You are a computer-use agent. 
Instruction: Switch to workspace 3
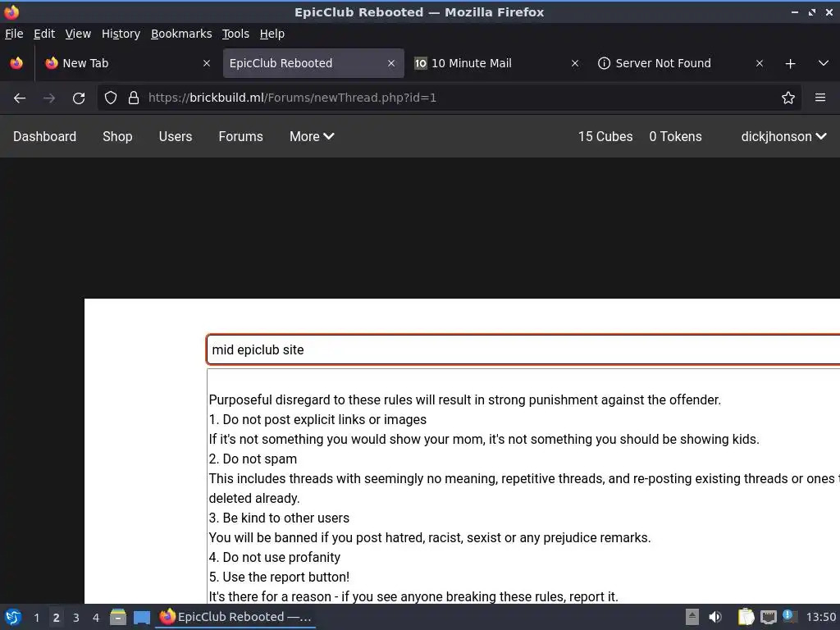[x=76, y=618]
